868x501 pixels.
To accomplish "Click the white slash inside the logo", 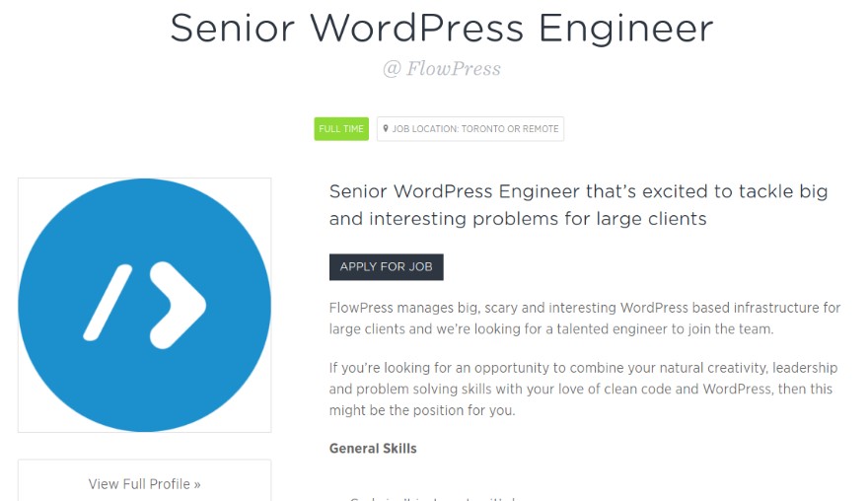I will click(108, 300).
